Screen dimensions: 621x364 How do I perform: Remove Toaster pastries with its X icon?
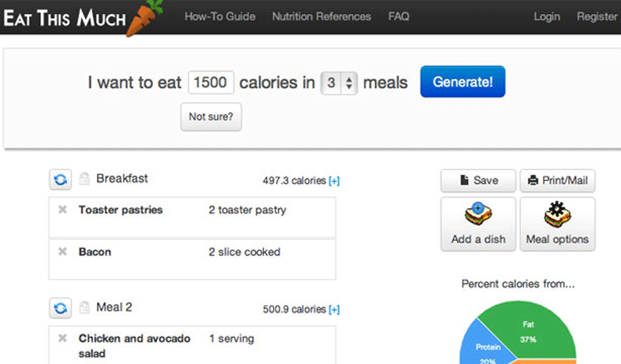63,210
